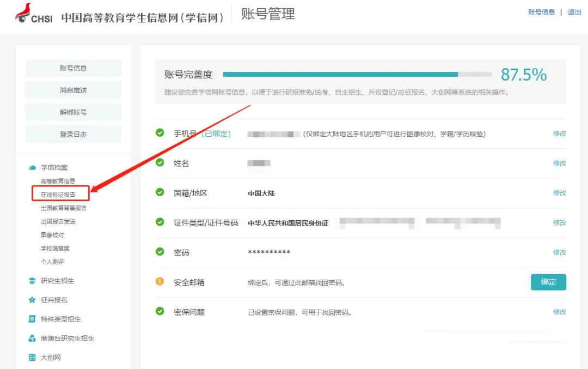Open 出国教育背景服务 submenu item
The height and width of the screenshot is (369, 588).
coord(63,208)
